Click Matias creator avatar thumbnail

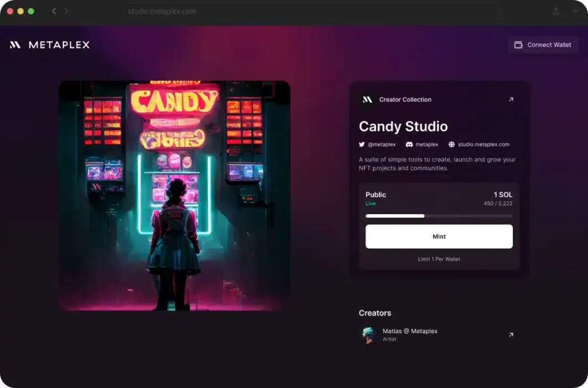(368, 335)
